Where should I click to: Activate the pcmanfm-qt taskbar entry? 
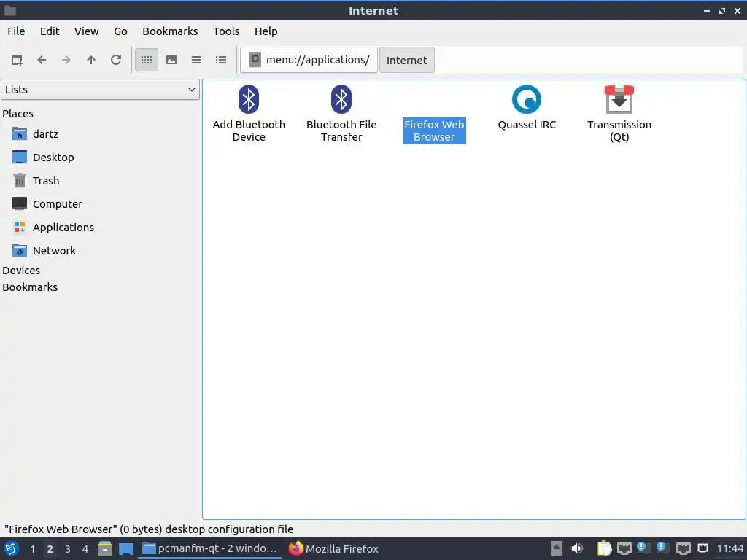[x=209, y=548]
